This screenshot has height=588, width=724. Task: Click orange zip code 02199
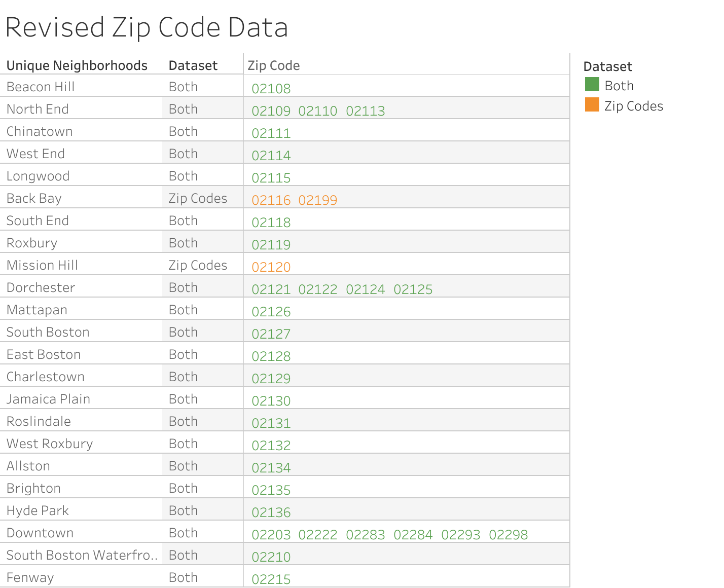click(x=318, y=200)
